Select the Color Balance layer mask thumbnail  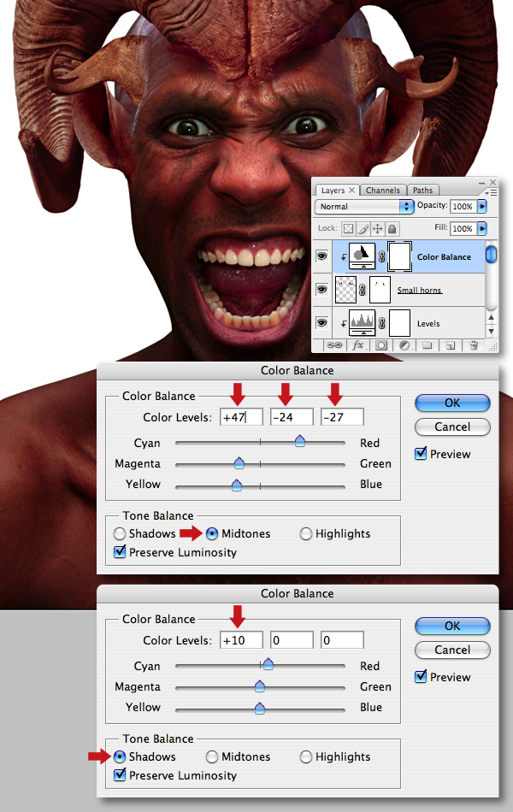pos(399,256)
